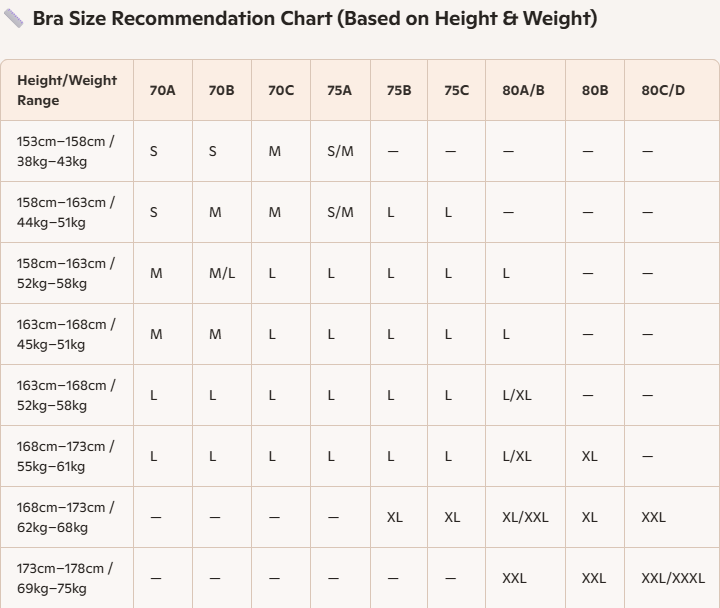The height and width of the screenshot is (608, 720).
Task: Click the 70A column header
Action: tap(162, 90)
